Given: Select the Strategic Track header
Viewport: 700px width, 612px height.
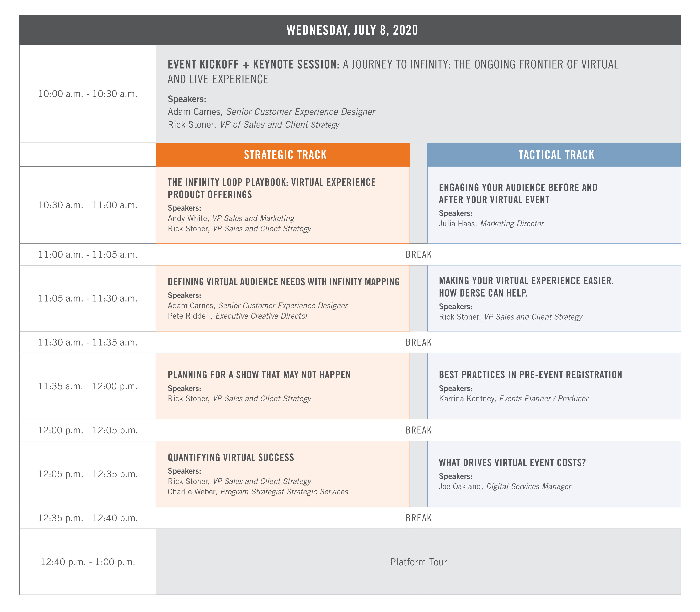Looking at the screenshot, I should click(285, 155).
